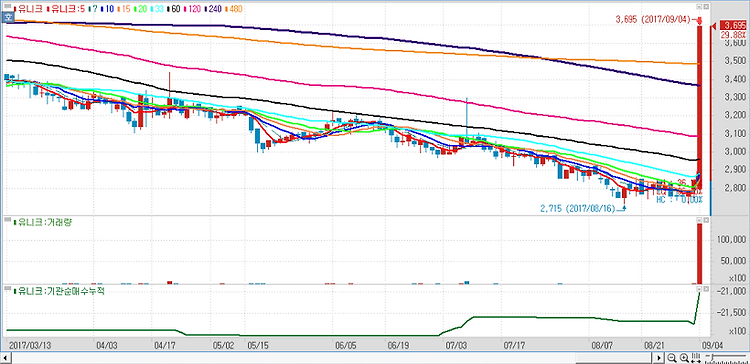Viewport: 750px width, 364px height.
Task: Select the 유니크:5 moving average legend
Action: pyautogui.click(x=66, y=9)
